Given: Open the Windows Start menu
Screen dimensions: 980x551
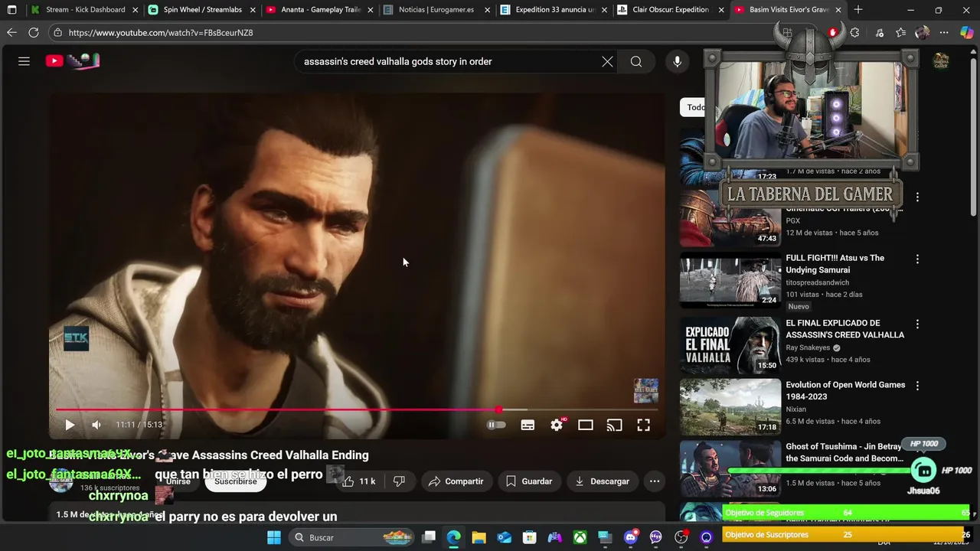Looking at the screenshot, I should 274,537.
